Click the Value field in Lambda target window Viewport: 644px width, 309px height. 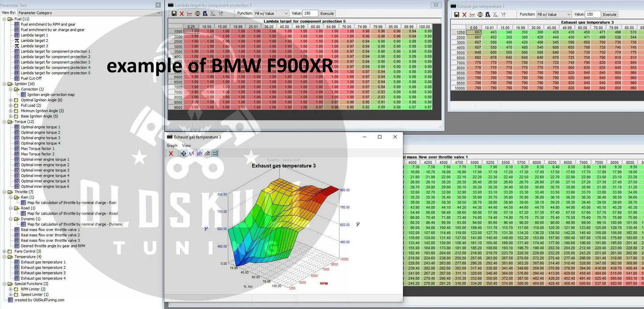[310, 14]
